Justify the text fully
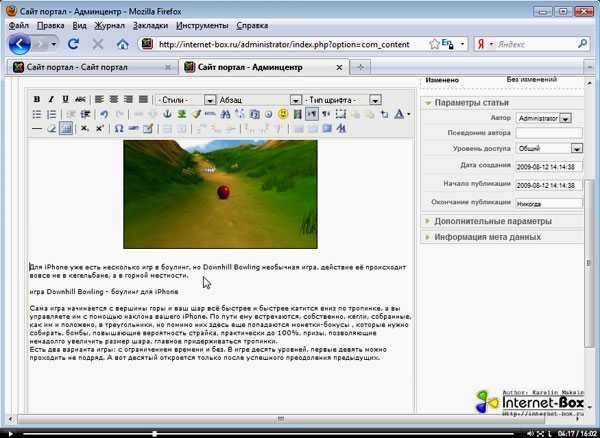The image size is (600, 438). [x=143, y=99]
